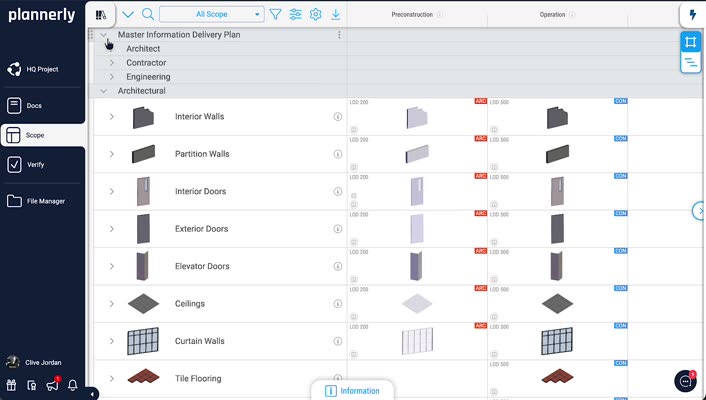Viewport: 706px width, 400px height.
Task: Select Interior Walls Preconstruction thumbnail
Action: [417, 117]
